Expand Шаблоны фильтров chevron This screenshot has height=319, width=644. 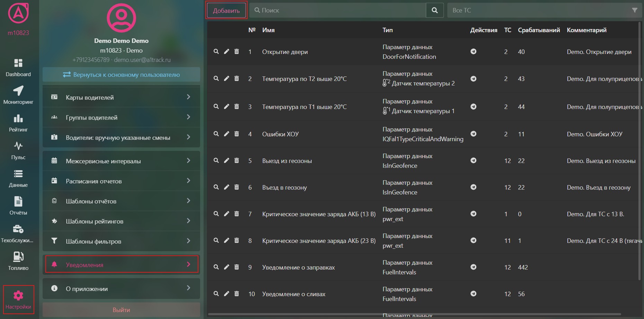(x=188, y=241)
